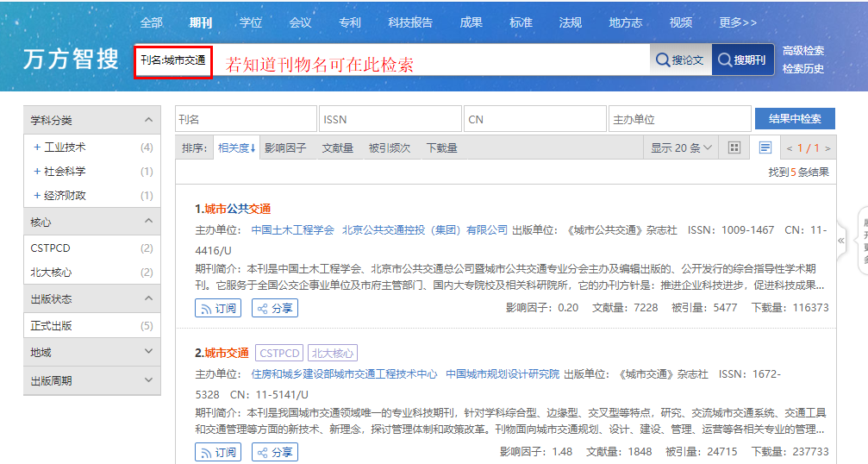Select the 成果 tab
Screen dimensions: 868x464
pyautogui.click(x=471, y=22)
